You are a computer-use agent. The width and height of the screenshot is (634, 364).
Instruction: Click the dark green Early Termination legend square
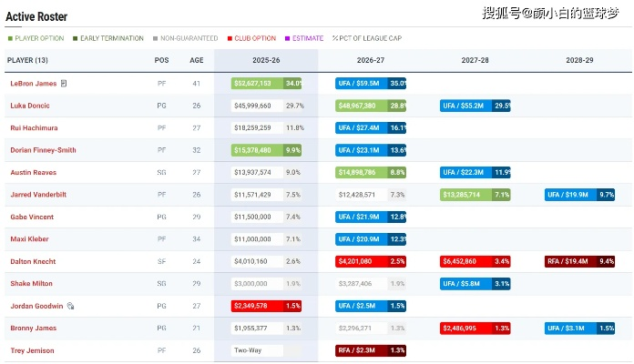(x=76, y=38)
